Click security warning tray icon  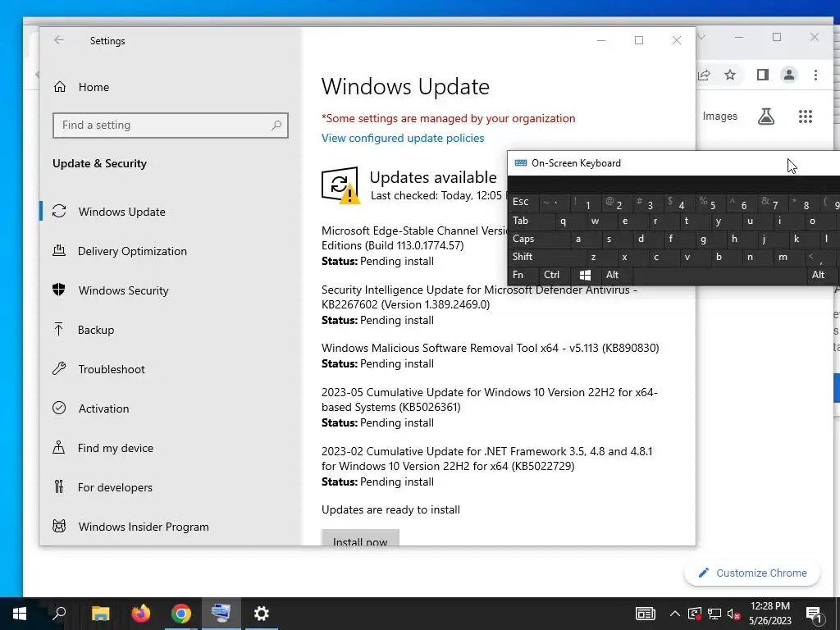pyautogui.click(x=694, y=614)
